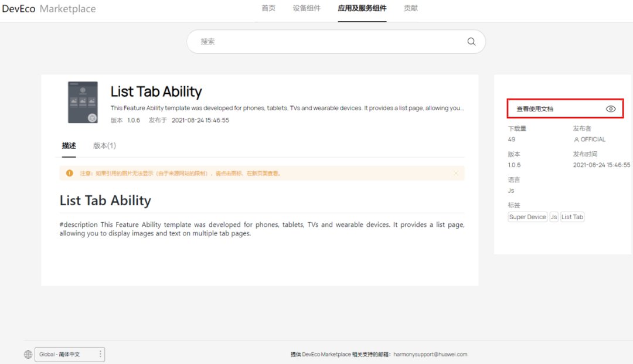Click the large List Tab Ability title
This screenshot has width=633, height=364.
pyautogui.click(x=156, y=91)
